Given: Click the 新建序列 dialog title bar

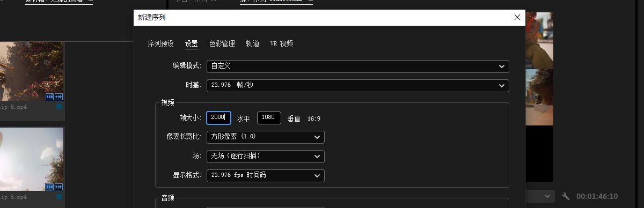Looking at the screenshot, I should point(329,17).
